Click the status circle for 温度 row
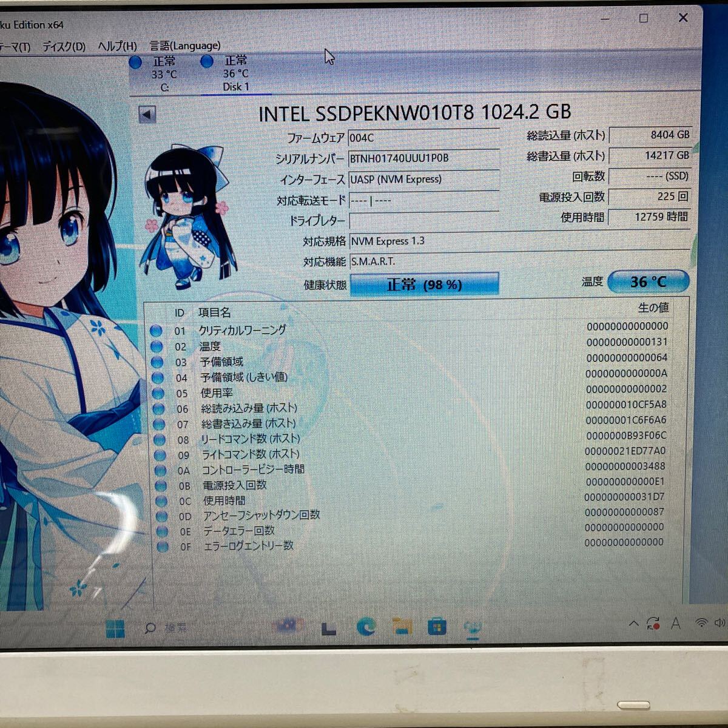The image size is (728, 728). [x=157, y=346]
